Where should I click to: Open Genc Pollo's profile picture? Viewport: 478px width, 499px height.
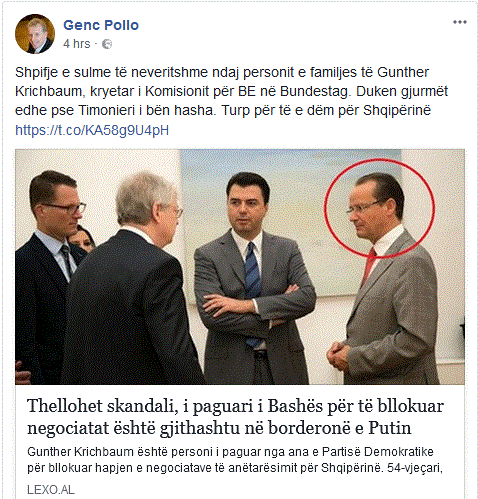pyautogui.click(x=35, y=34)
